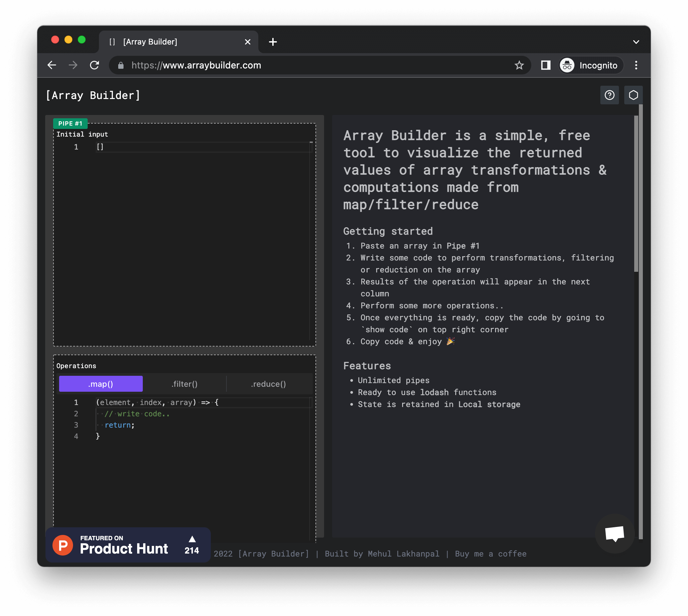Upvote arrow showing 214 on Product Hunt
The height and width of the screenshot is (616, 688).
pyautogui.click(x=192, y=545)
